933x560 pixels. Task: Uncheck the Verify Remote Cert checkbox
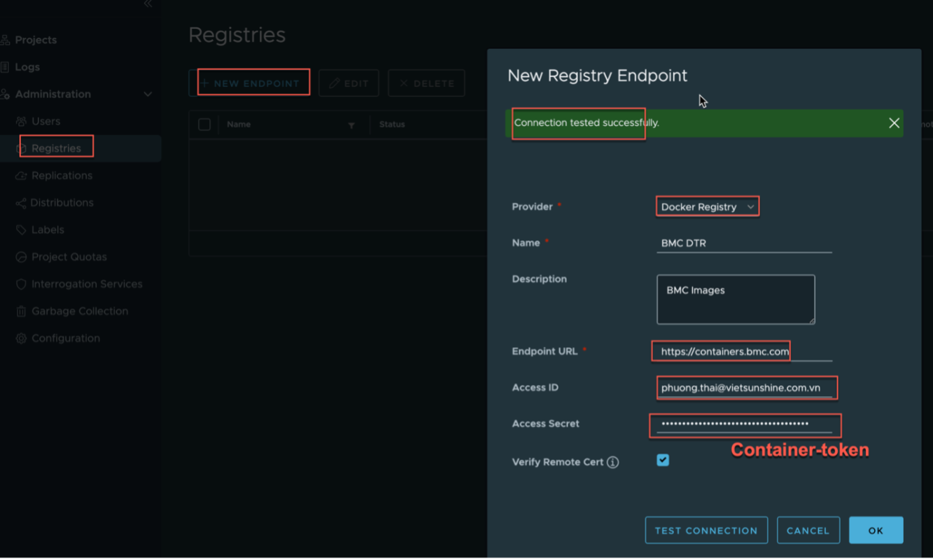click(663, 460)
